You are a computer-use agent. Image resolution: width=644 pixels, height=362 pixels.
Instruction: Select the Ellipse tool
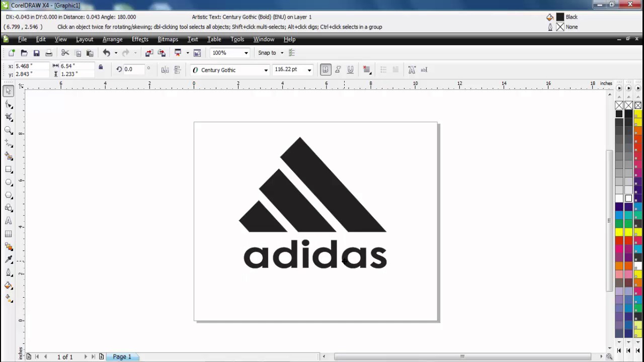pyautogui.click(x=9, y=182)
